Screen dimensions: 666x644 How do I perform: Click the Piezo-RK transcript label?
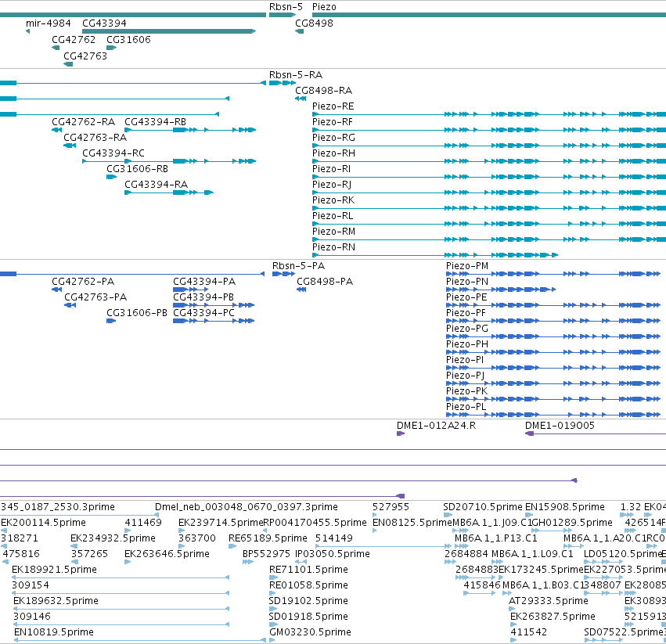tap(333, 200)
